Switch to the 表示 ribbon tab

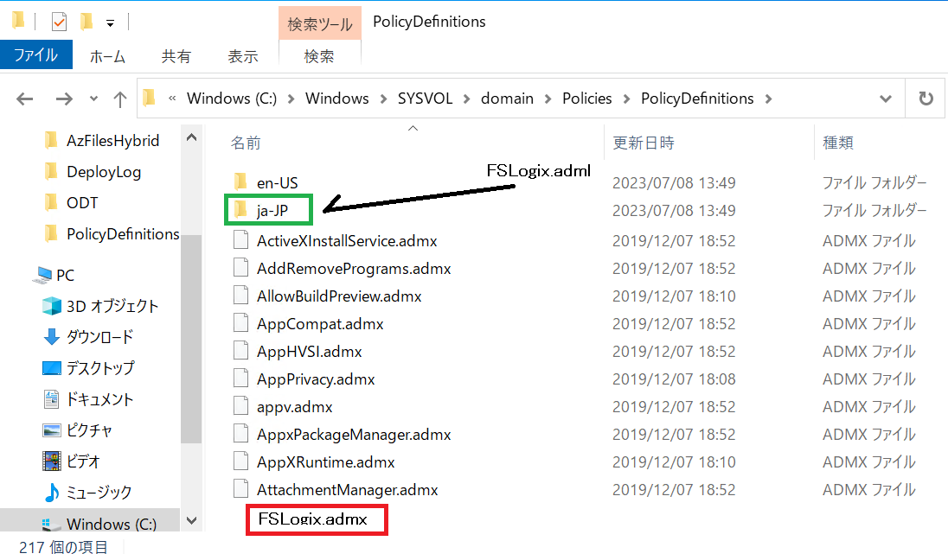click(x=242, y=56)
